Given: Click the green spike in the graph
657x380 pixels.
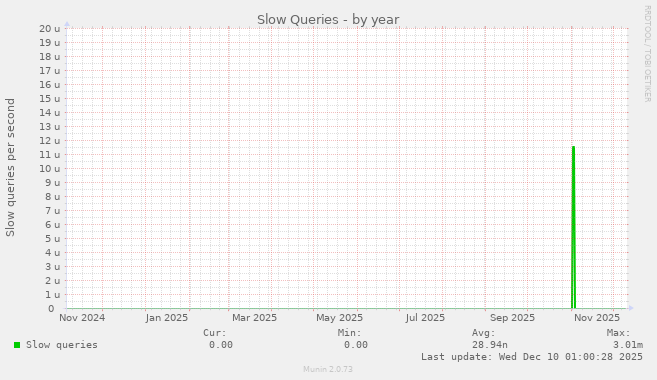Looking at the screenshot, I should (573, 227).
